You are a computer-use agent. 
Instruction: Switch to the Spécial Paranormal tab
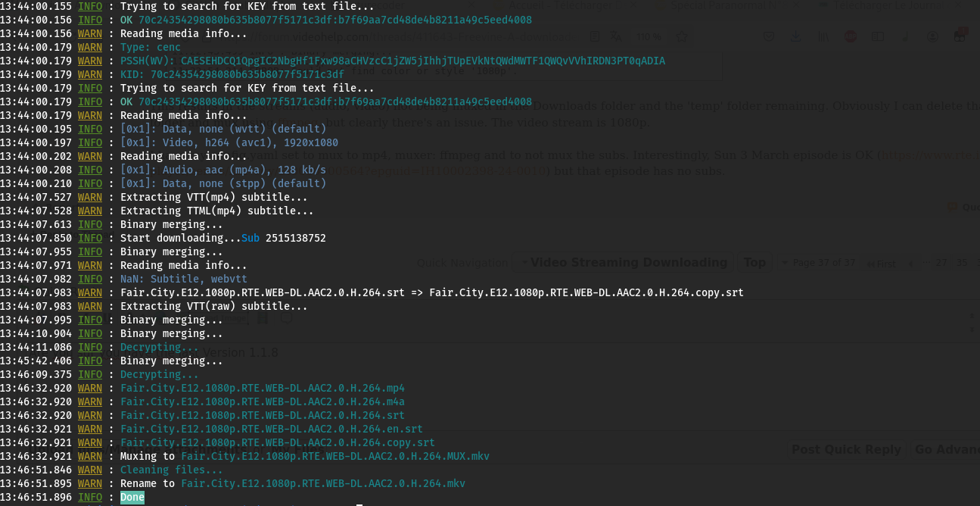tap(728, 5)
